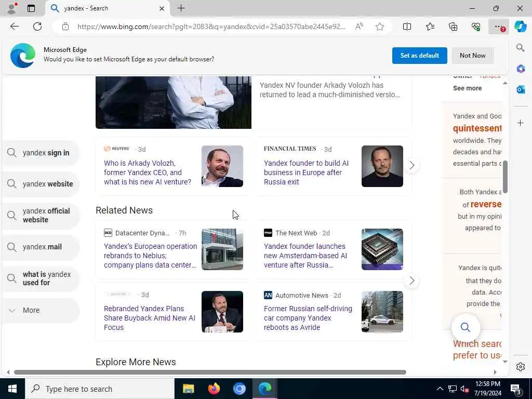The height and width of the screenshot is (399, 532).
Task: Dismiss default browser prompt with Not Now
Action: point(472,55)
